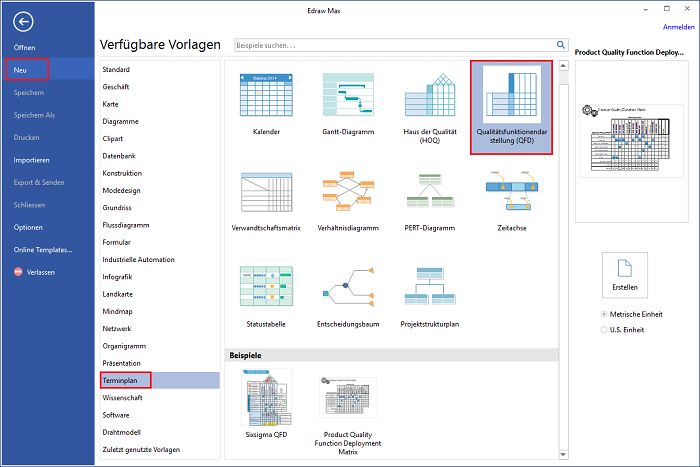The image size is (700, 467).
Task: Select the Gantt-Diagramm template icon
Action: (348, 95)
